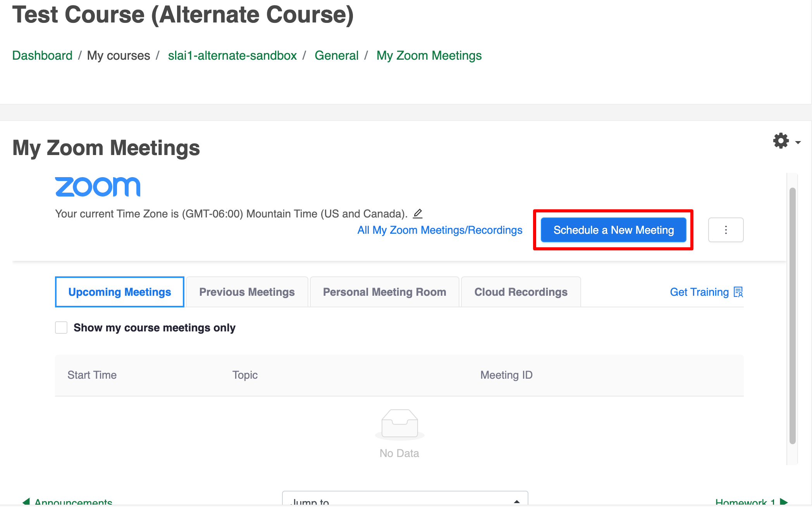The width and height of the screenshot is (812, 507).
Task: Open All My Zoom Meetings/Recordings link
Action: coord(440,230)
